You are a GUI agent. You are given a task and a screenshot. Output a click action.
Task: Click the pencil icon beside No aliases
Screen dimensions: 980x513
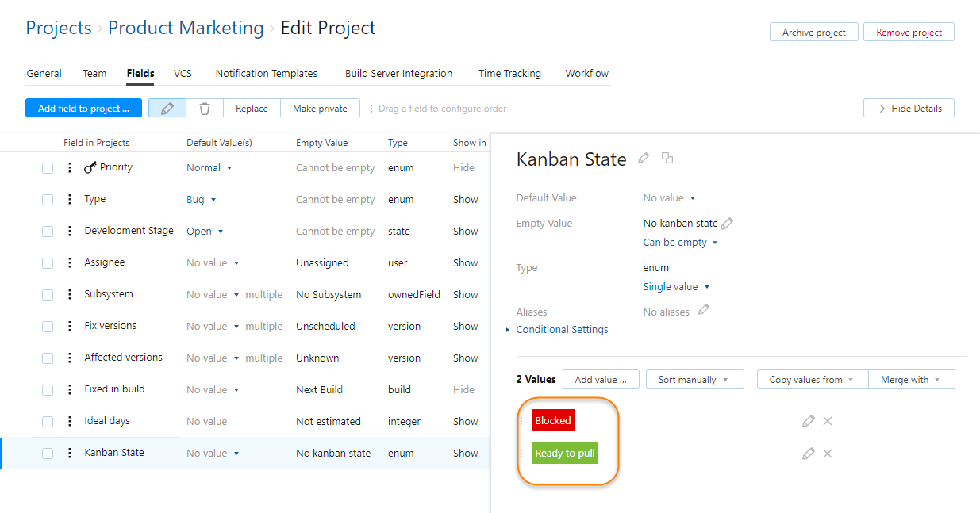pyautogui.click(x=703, y=310)
